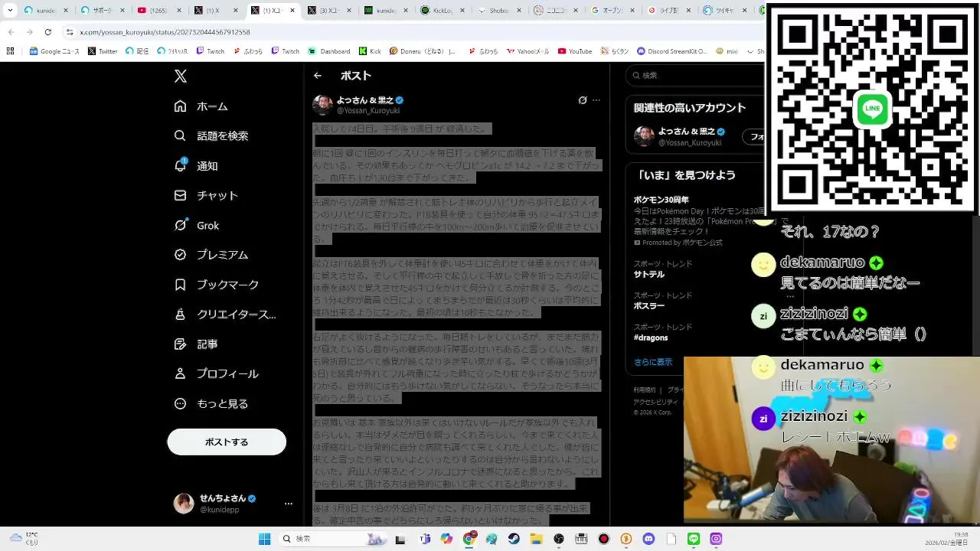The image size is (980, 551).
Task: Open account menu dots beside せんちょさん
Action: 289,504
